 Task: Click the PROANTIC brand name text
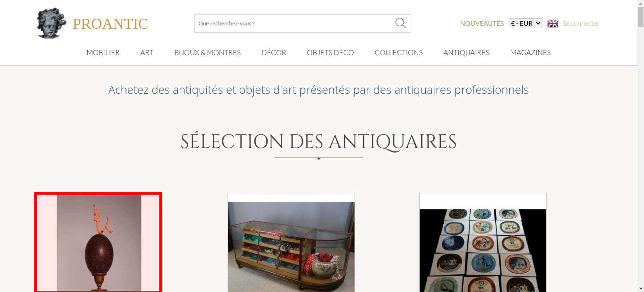tap(110, 24)
